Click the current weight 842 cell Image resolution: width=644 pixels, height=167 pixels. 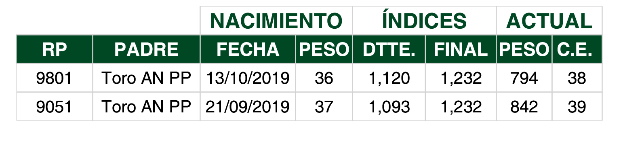click(x=524, y=107)
